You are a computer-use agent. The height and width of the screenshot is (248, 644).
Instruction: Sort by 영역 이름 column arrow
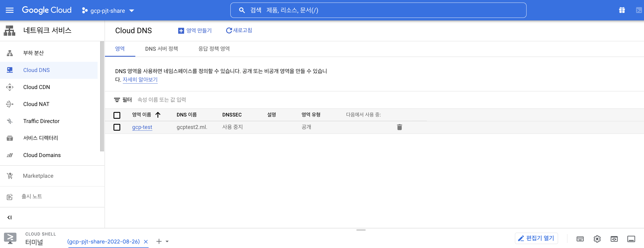point(158,115)
